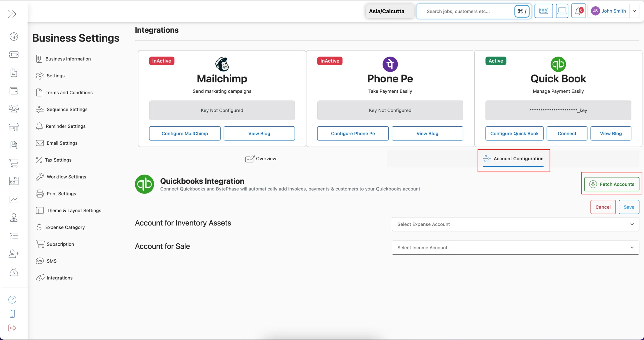Click Configure MailChimp button
644x340 pixels.
(185, 133)
